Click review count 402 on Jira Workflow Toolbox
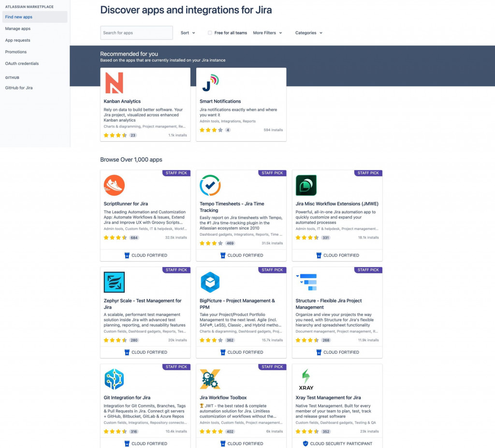495x448 pixels. coord(230,432)
